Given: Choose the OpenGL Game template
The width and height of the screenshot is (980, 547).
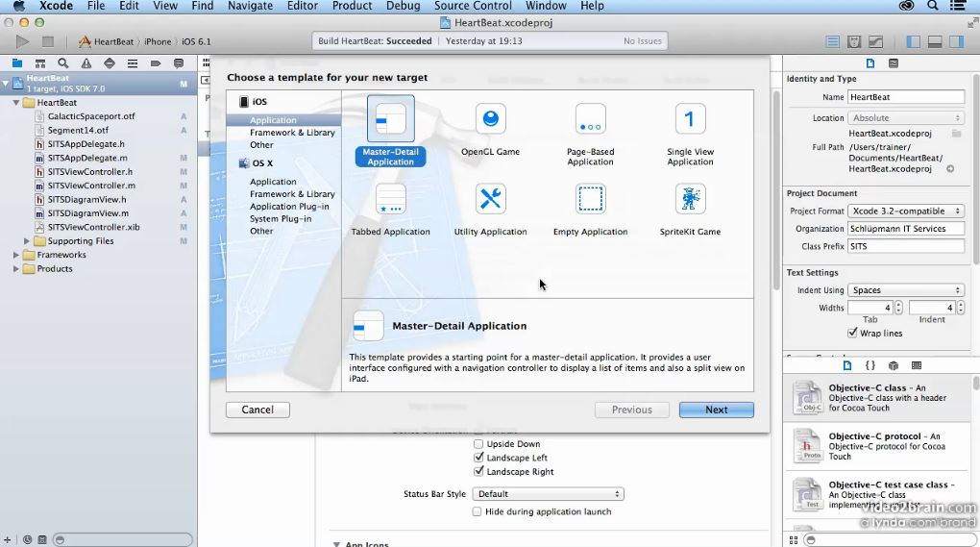Looking at the screenshot, I should click(x=491, y=130).
